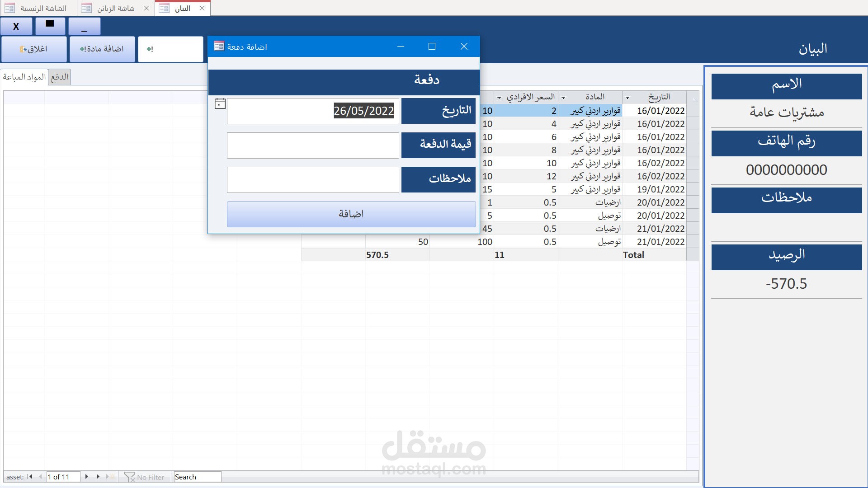Viewport: 868px width, 488px height.
Task: Go to next record arrow
Action: [x=86, y=477]
